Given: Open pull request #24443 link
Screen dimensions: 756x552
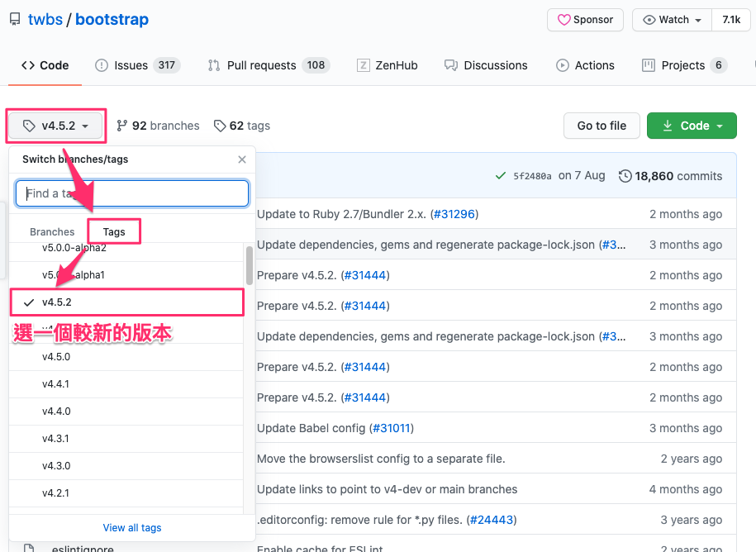Looking at the screenshot, I should tap(492, 520).
